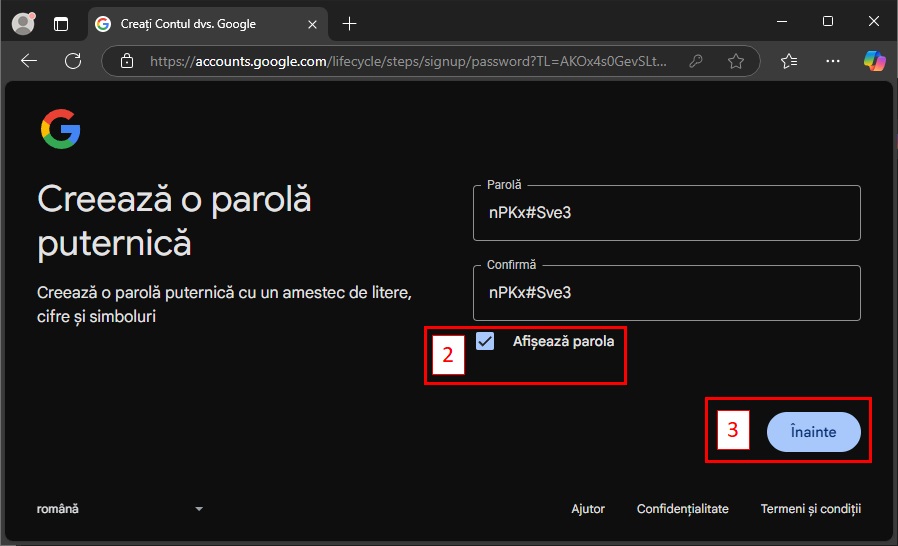Refresh the page with reload icon

[x=73, y=61]
